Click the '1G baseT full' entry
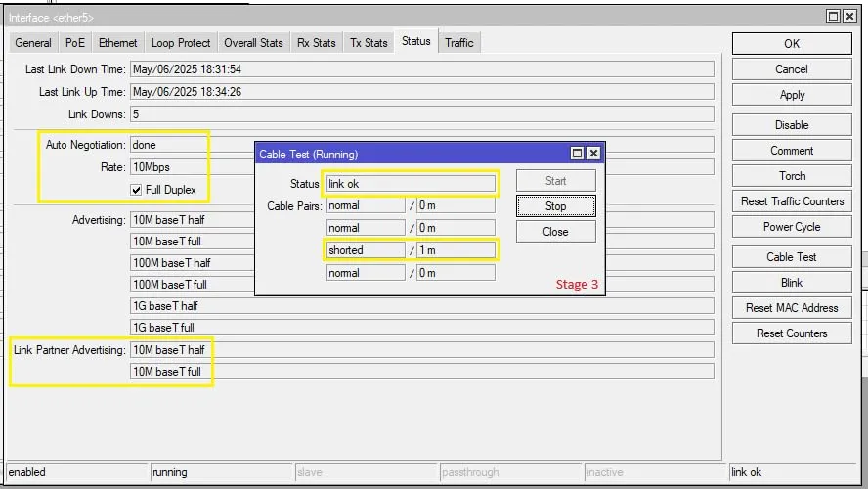868x489 pixels. (422, 328)
